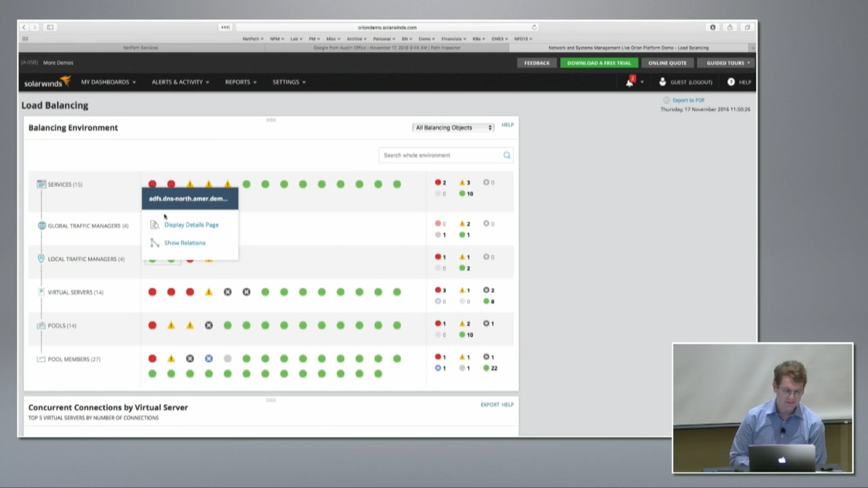Choose Show Relations from popup
This screenshot has height=488, width=868.
tap(185, 243)
